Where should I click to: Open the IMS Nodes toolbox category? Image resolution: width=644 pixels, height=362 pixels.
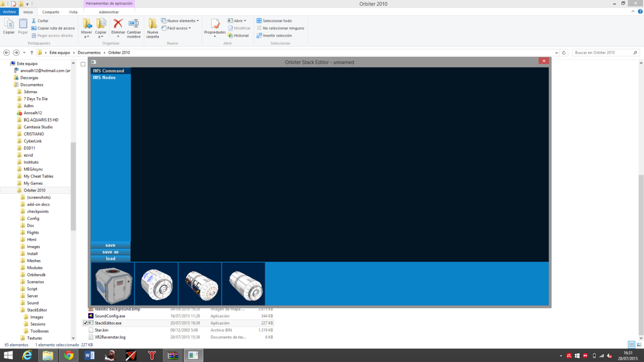coord(111,78)
